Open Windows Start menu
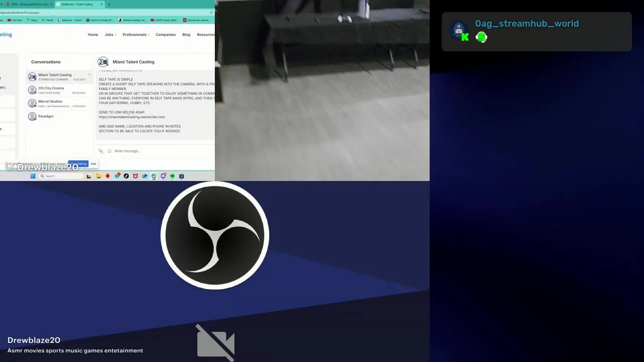Screen dimensions: 644x362 pyautogui.click(x=33, y=176)
